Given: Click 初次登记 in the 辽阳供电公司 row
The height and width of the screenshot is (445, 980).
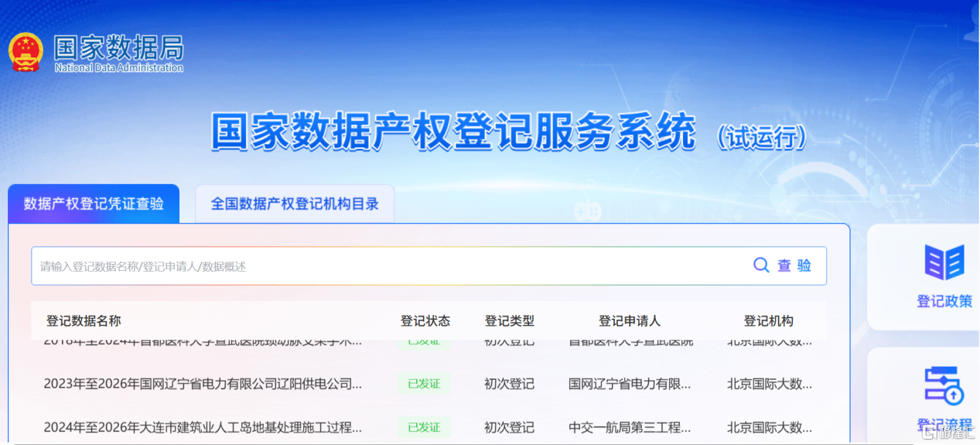Looking at the screenshot, I should [x=509, y=383].
